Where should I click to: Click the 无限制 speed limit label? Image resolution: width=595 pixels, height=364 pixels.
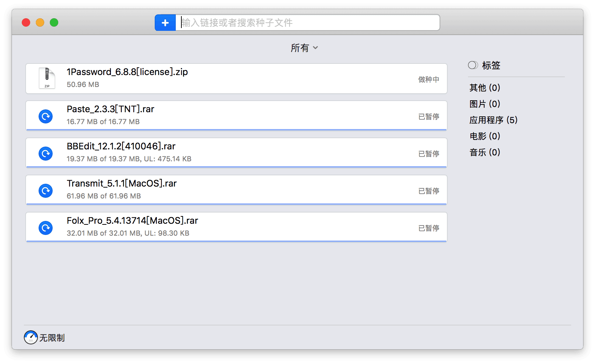52,338
